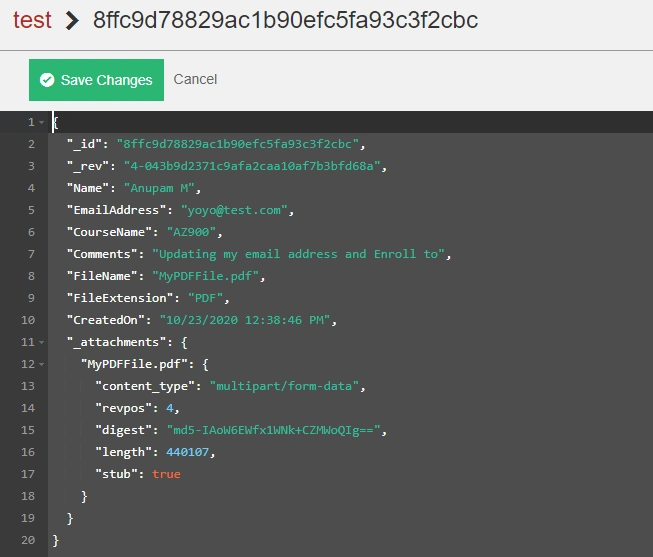Click the checkmark icon in Save Changes
653x557 pixels.
[47, 80]
